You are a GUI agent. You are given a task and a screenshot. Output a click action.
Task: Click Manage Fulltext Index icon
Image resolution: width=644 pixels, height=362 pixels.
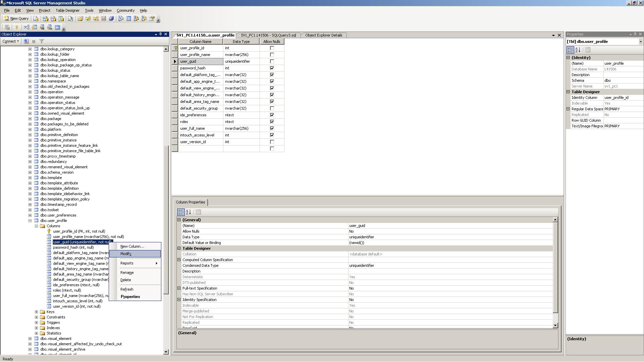(42, 27)
